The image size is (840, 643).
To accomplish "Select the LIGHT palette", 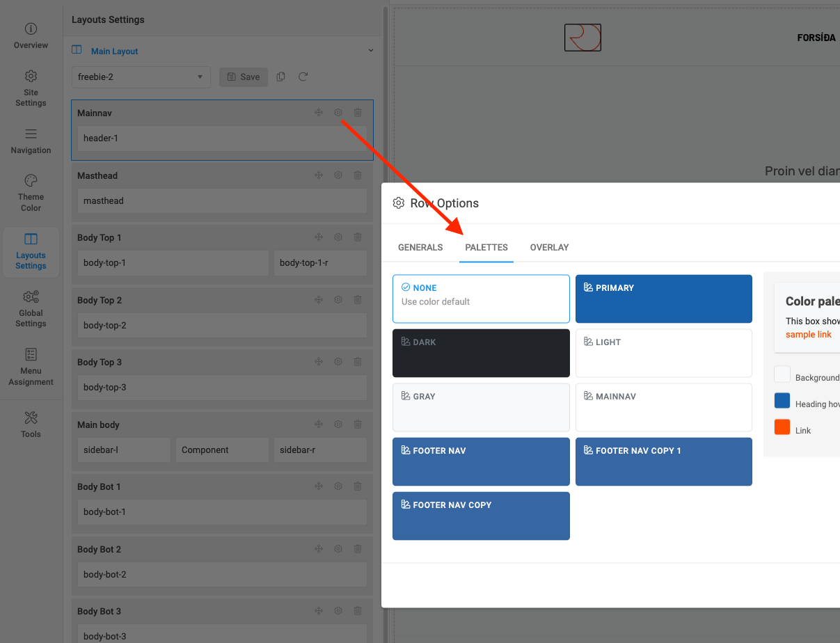I will click(x=664, y=353).
